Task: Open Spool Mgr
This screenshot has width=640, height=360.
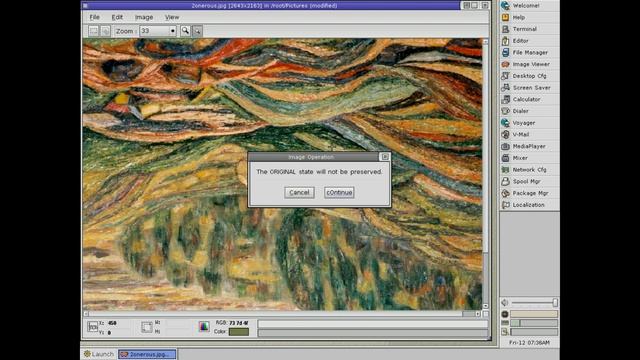Action: tap(529, 181)
